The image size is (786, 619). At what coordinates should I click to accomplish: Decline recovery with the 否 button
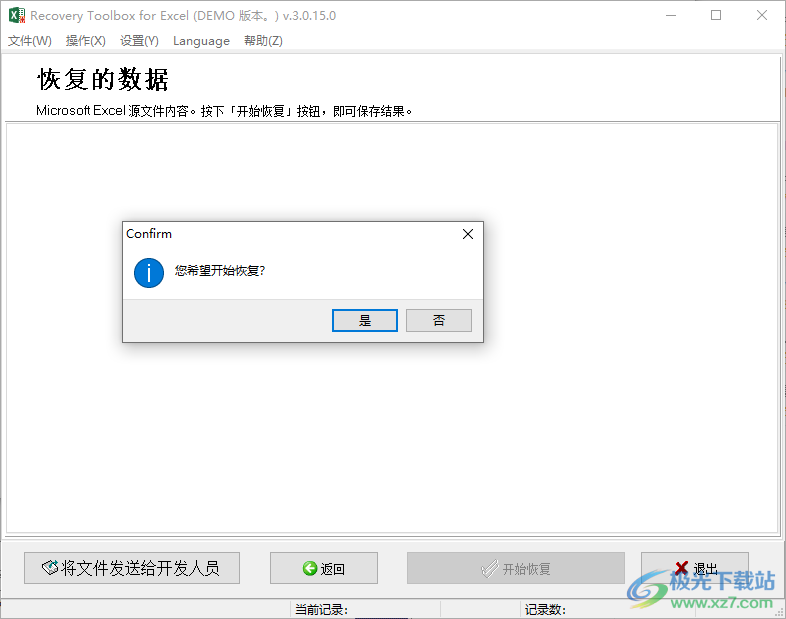pyautogui.click(x=439, y=320)
